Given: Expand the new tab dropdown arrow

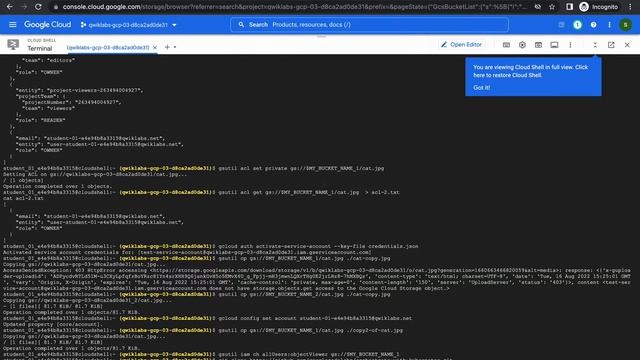Looking at the screenshot, I should (175, 47).
